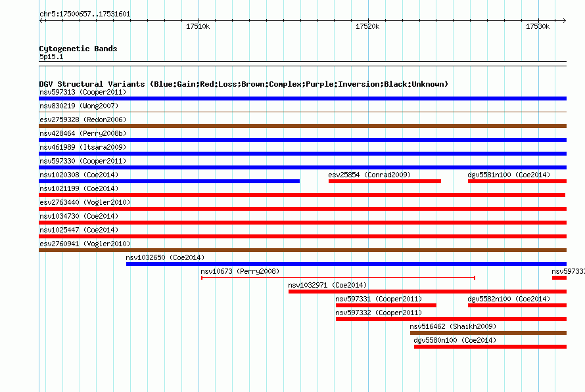Click the nsv516462 (Shaikh2009) brown bar

coord(488,333)
